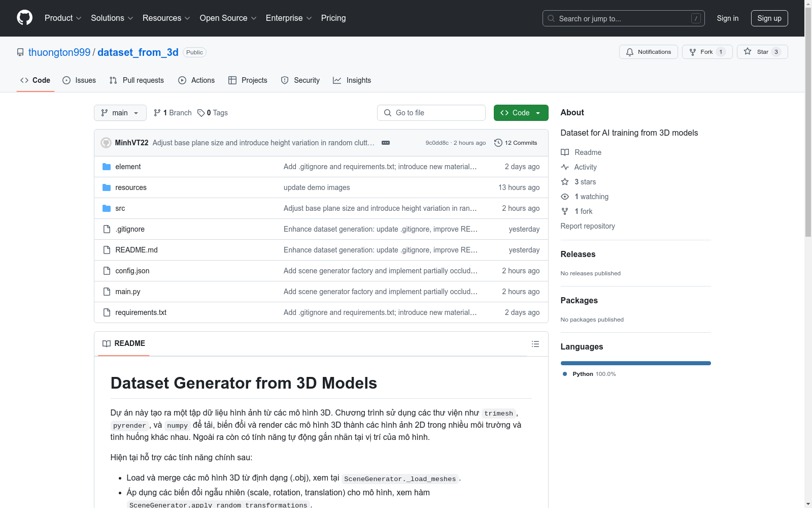Switch to the Insights tab

pyautogui.click(x=352, y=80)
